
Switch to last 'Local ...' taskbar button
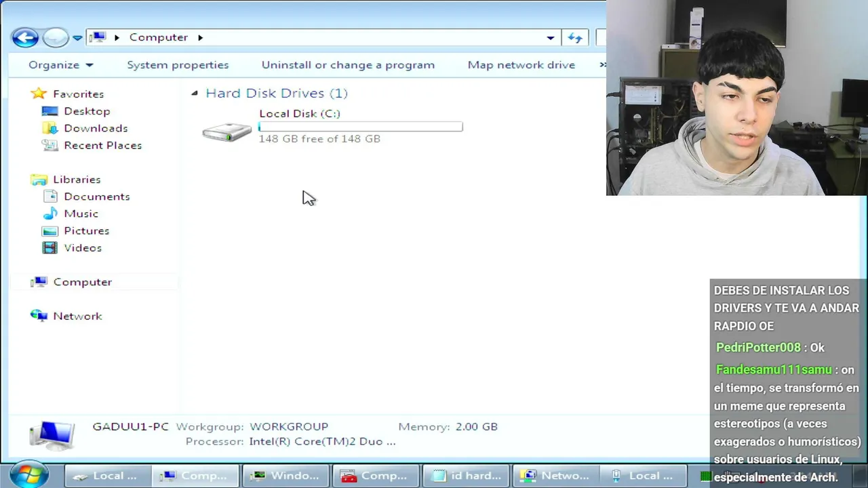click(x=644, y=476)
